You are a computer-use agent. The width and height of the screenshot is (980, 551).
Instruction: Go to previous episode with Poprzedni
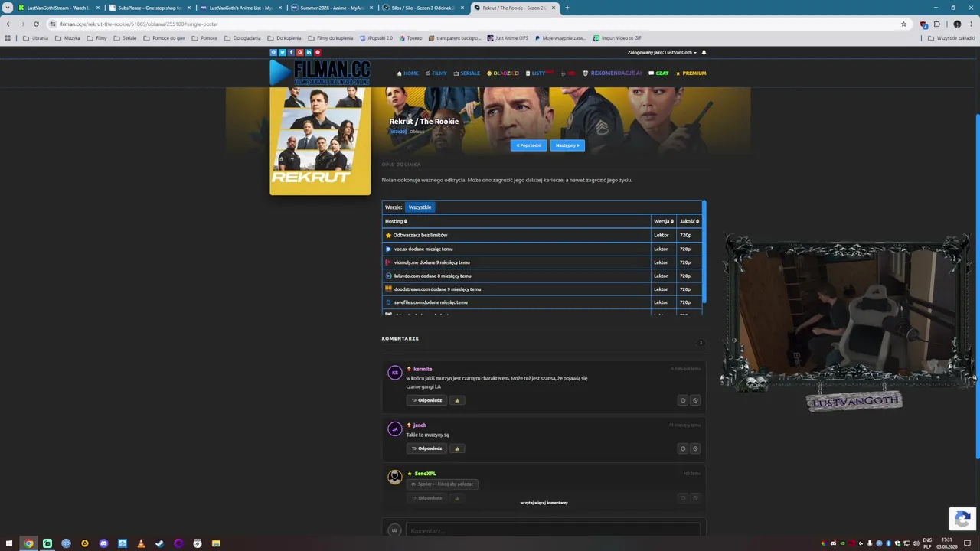pyautogui.click(x=528, y=145)
